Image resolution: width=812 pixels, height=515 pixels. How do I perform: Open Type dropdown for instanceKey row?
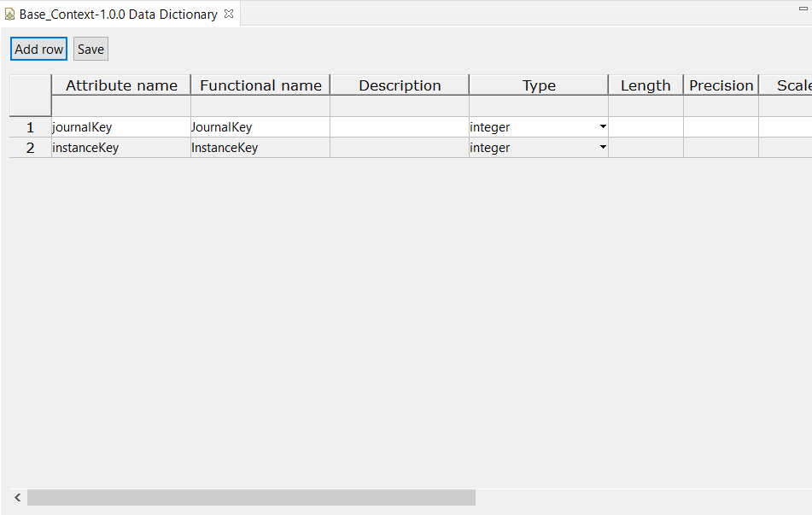coord(603,148)
